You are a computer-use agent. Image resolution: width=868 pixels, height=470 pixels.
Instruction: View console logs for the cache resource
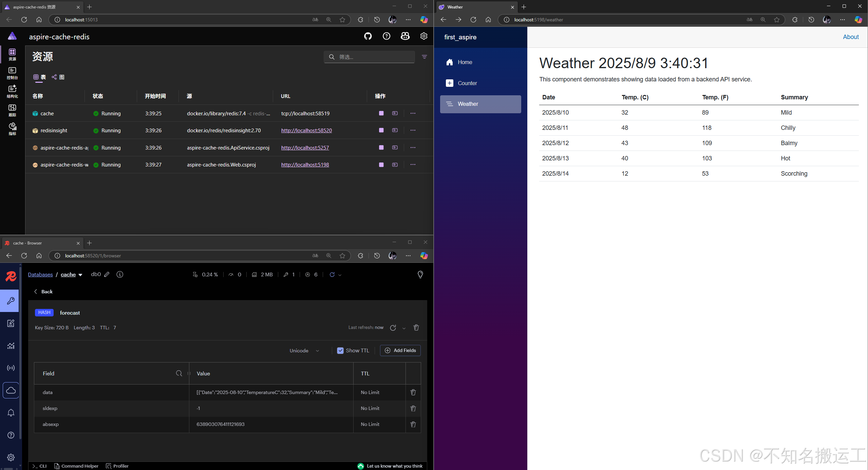click(x=395, y=113)
